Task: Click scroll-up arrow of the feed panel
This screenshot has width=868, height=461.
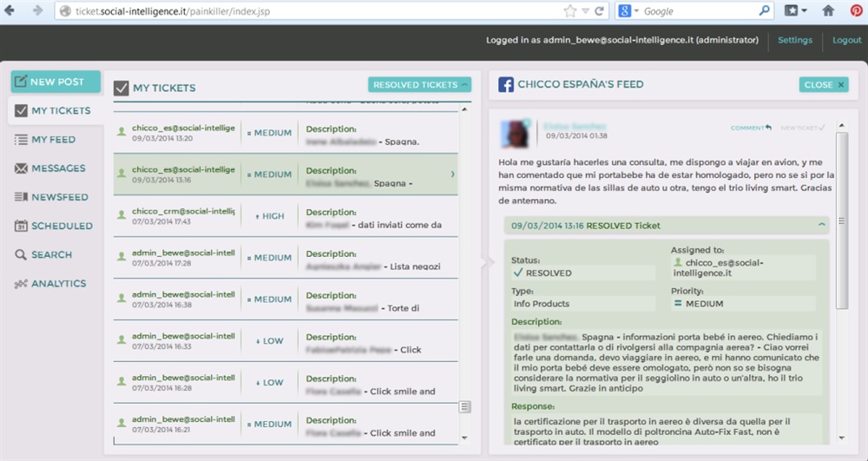Action: point(841,126)
